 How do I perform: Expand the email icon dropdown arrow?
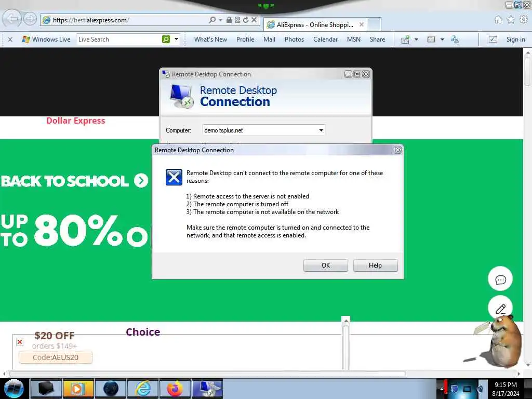(x=442, y=39)
